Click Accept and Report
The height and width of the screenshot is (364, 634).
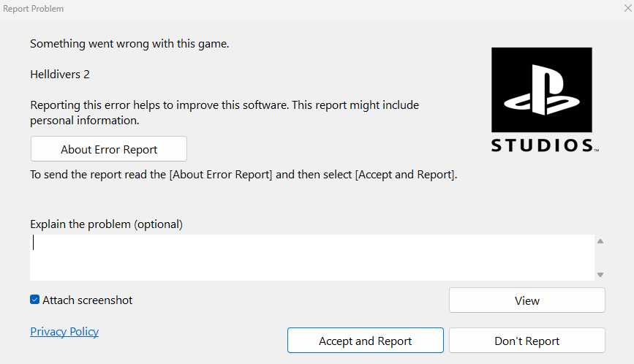[366, 340]
